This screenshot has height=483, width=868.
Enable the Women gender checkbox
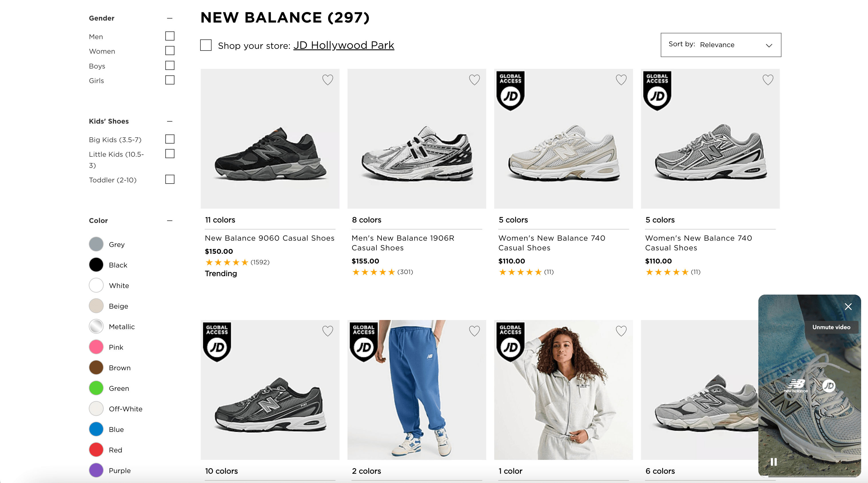click(x=170, y=51)
